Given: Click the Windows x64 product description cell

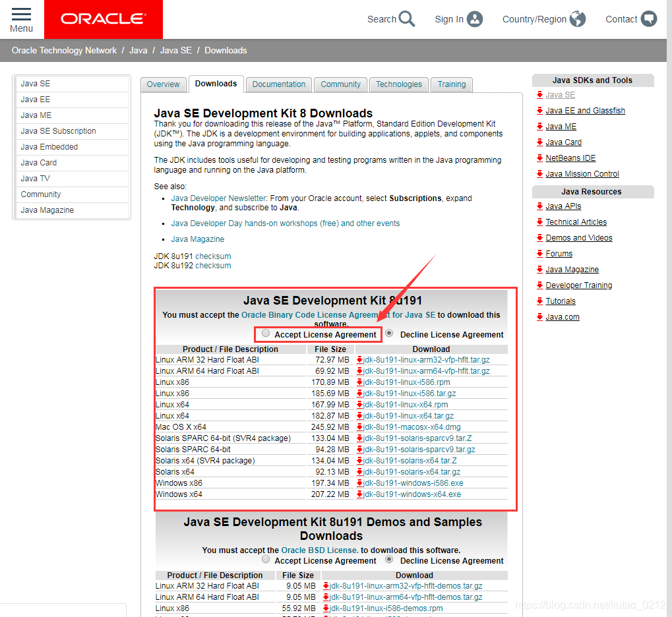Looking at the screenshot, I should [231, 494].
